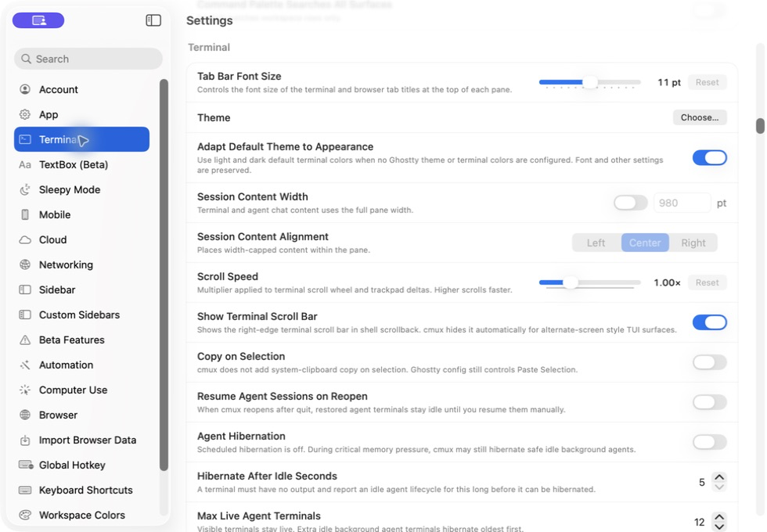
Task: Increase Hibernate After Idle Seconds value
Action: coord(719,477)
